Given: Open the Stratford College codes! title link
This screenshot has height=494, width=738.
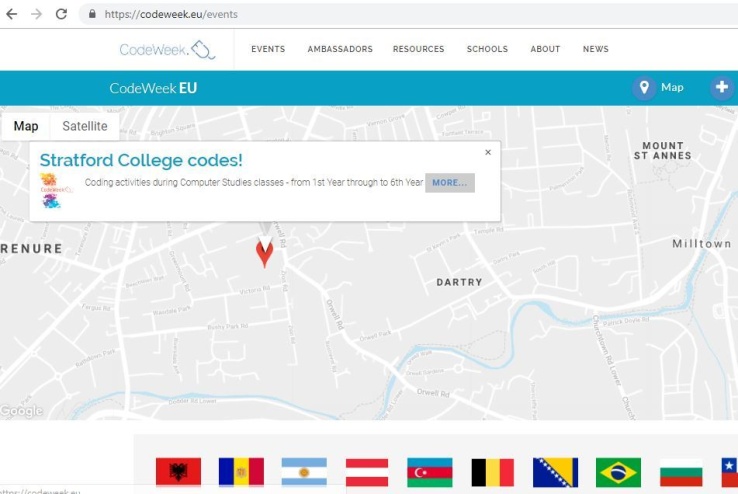Looking at the screenshot, I should [141, 160].
